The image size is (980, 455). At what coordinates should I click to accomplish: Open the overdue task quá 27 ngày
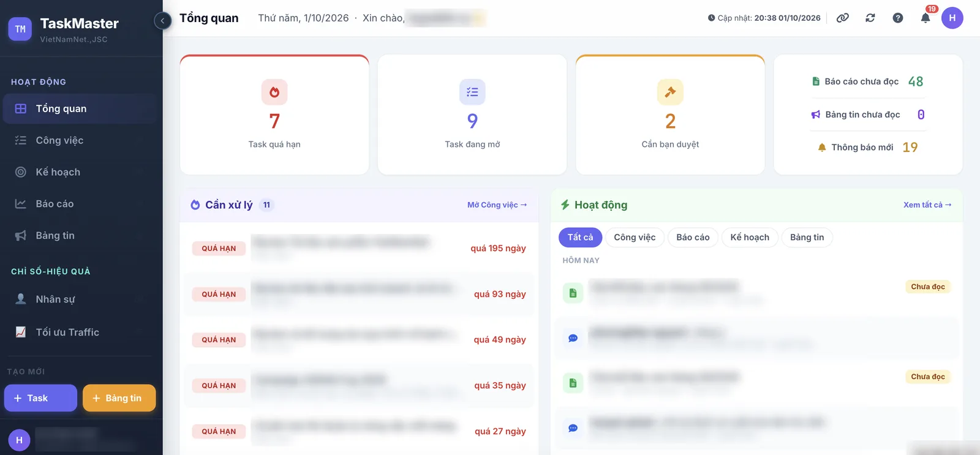tap(359, 431)
